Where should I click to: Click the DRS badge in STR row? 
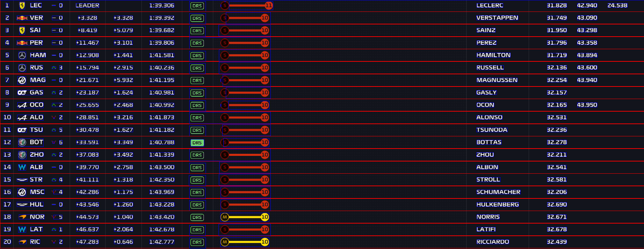pyautogui.click(x=197, y=180)
